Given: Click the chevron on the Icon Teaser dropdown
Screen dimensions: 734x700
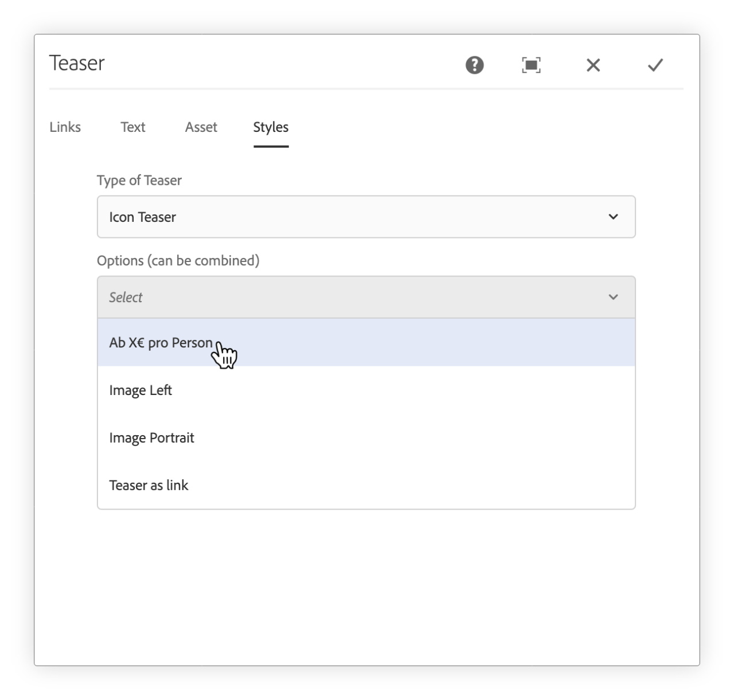Looking at the screenshot, I should click(614, 217).
